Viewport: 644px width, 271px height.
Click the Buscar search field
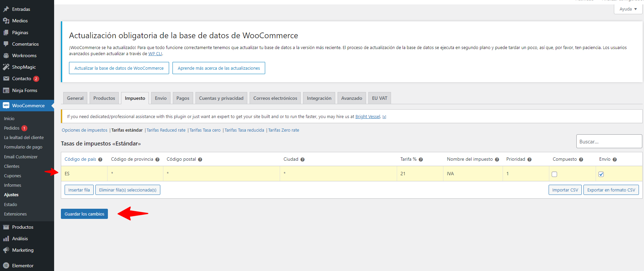pyautogui.click(x=609, y=141)
